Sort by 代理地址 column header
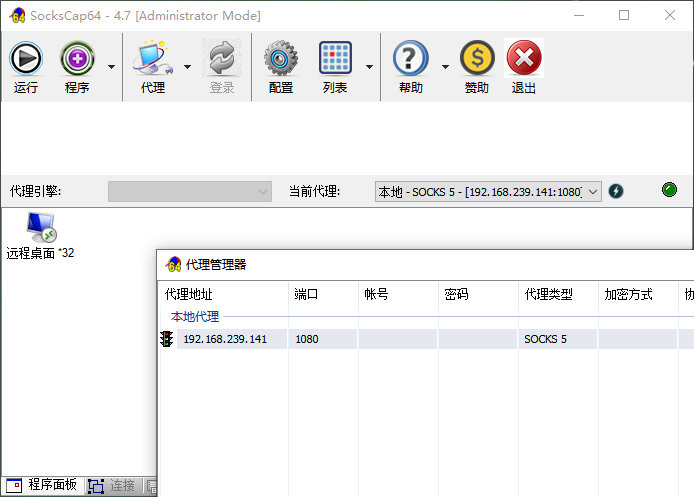The height and width of the screenshot is (497, 694). [x=223, y=294]
